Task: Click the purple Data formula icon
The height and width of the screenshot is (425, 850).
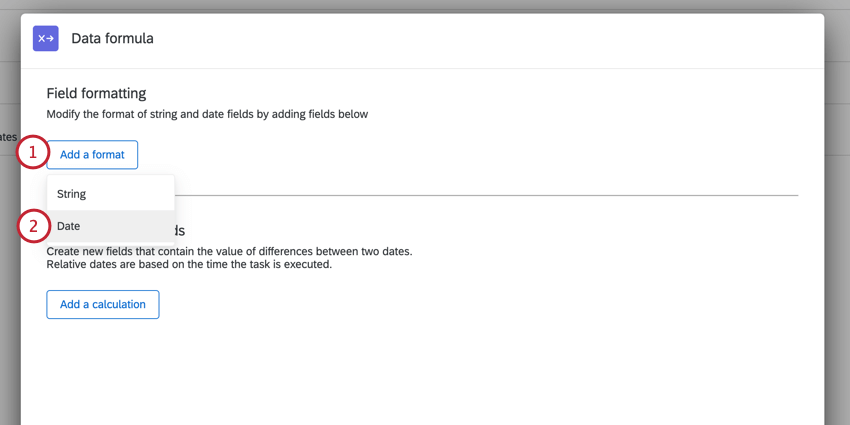Action: [x=46, y=38]
